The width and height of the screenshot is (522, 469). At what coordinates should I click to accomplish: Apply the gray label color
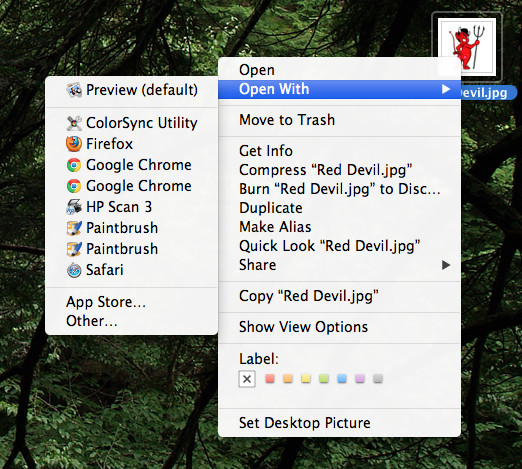pos(378,378)
